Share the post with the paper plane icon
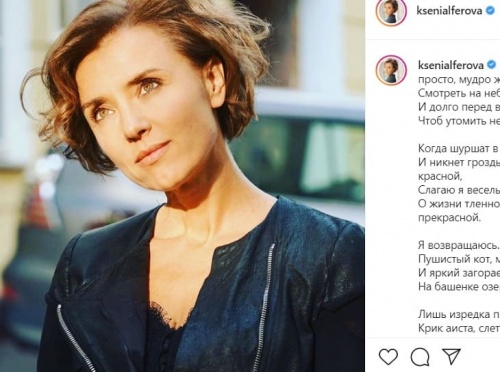500x372 pixels. tap(451, 357)
